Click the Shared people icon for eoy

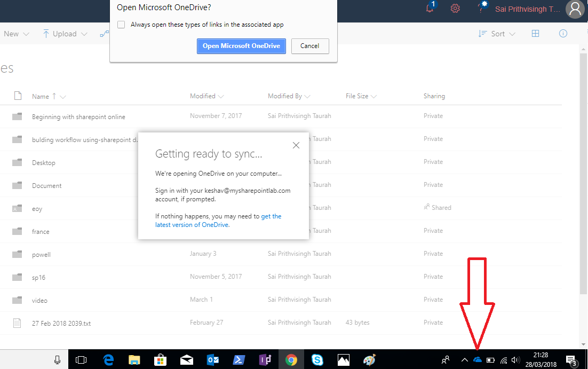[427, 207]
